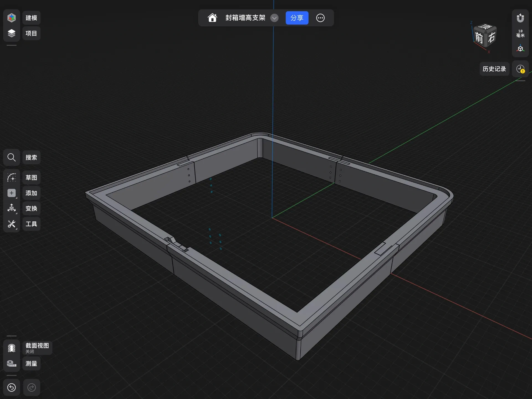Viewport: 532px width, 399px height.
Task: Click the 历史记录 label
Action: click(494, 69)
